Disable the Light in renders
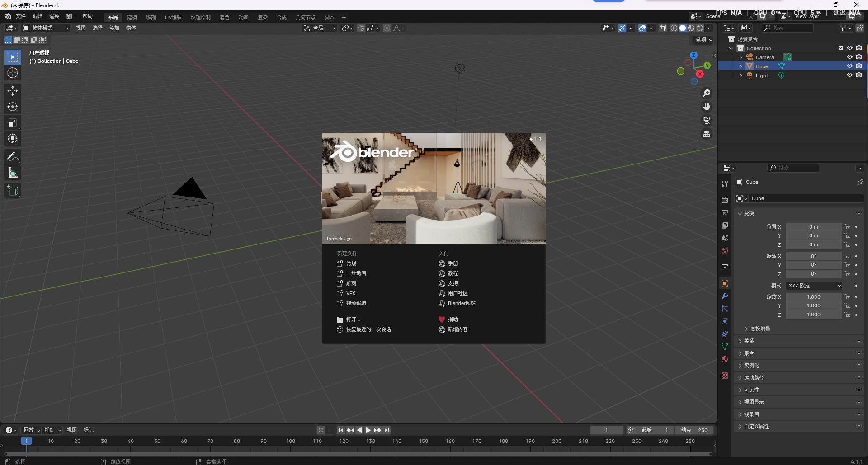 pos(859,75)
